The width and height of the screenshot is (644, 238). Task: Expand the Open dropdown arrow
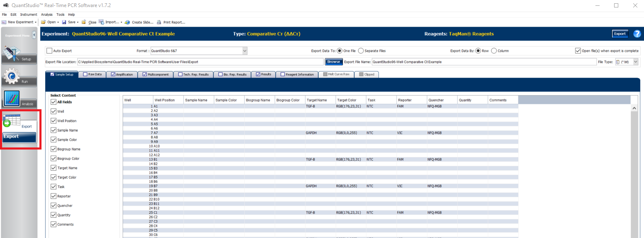pos(58,22)
